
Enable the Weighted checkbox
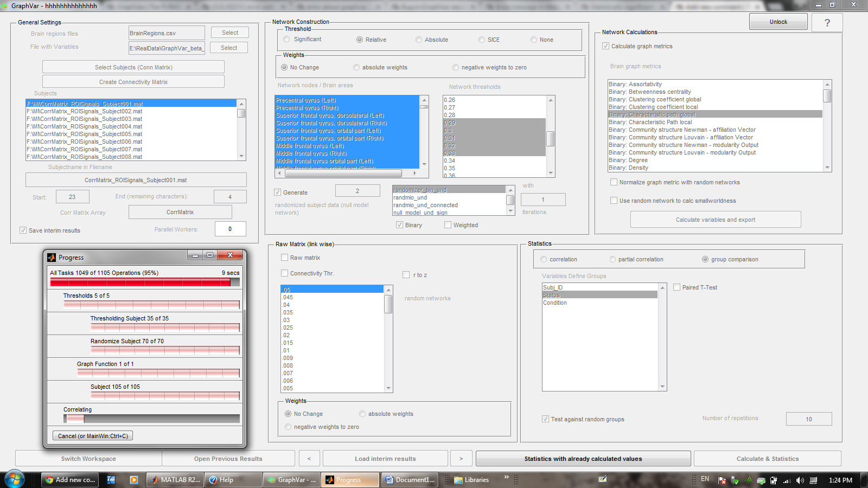[448, 225]
